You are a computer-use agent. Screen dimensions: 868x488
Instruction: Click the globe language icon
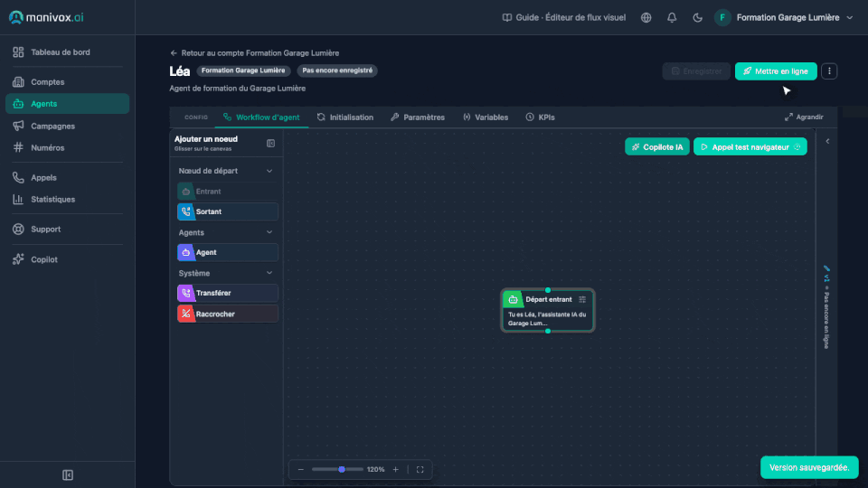pos(646,18)
